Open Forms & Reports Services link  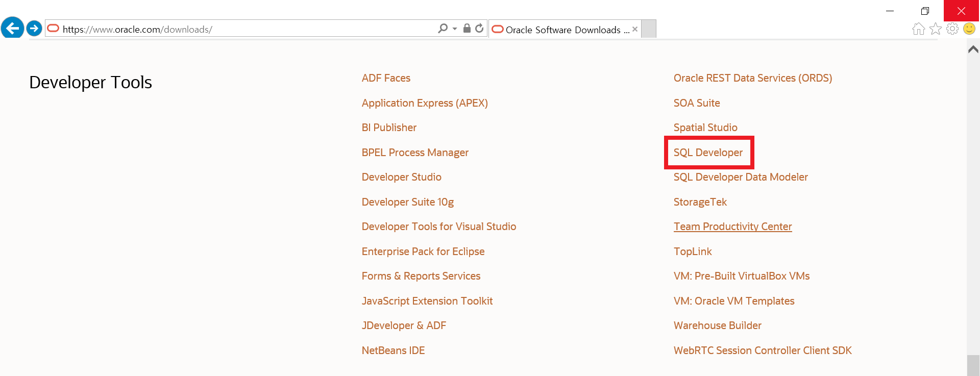pyautogui.click(x=421, y=276)
